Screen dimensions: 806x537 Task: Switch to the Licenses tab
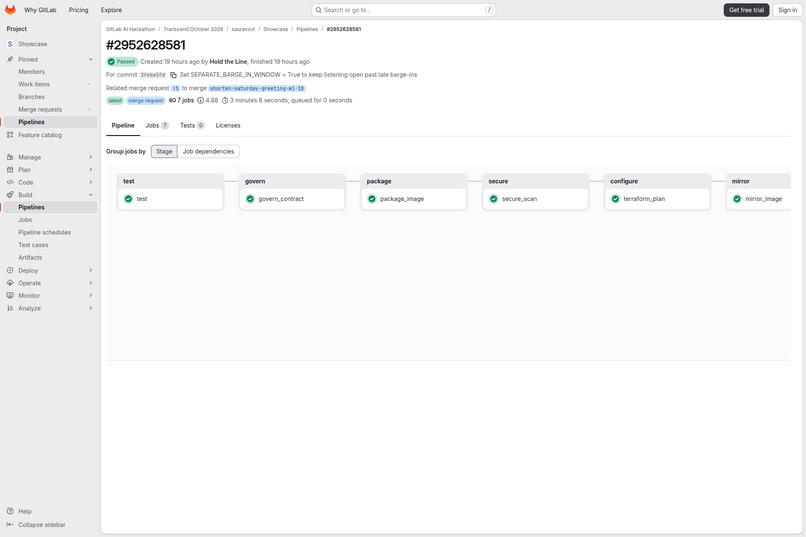228,125
